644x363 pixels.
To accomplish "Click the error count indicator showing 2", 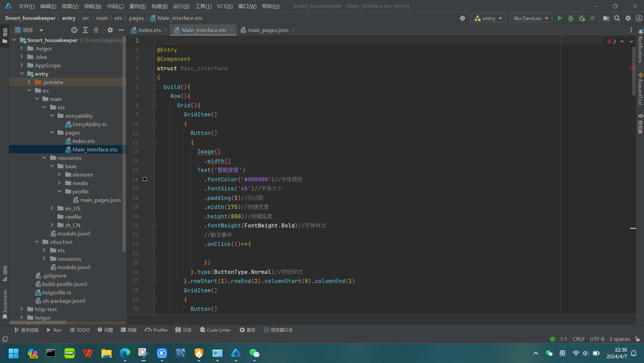I will [612, 41].
